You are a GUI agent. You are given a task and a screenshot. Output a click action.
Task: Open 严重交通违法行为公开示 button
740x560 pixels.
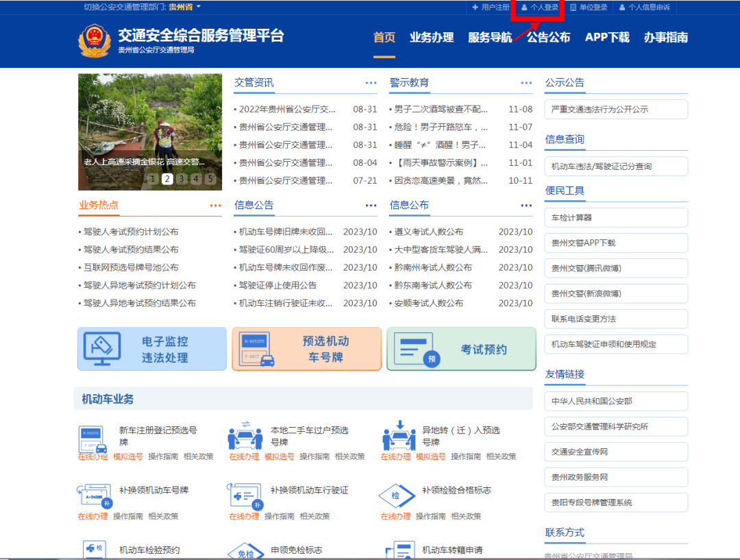616,110
